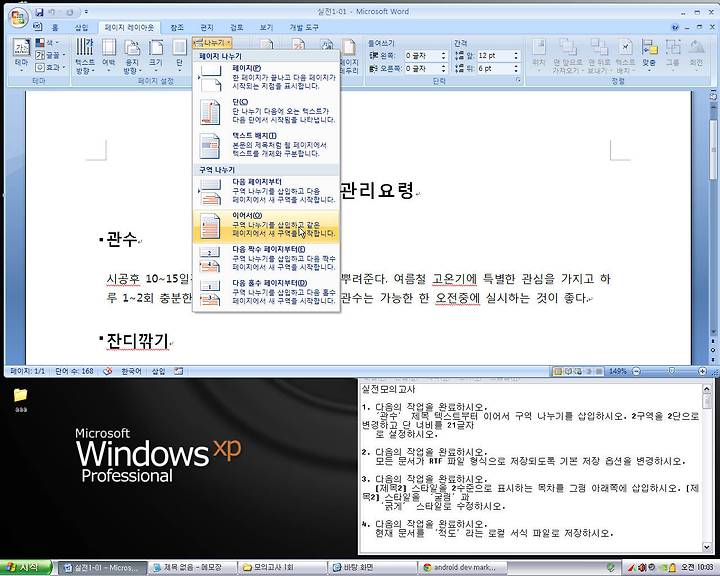Adjust left indent with its spinner arrows
Image resolution: width=720 pixels, height=576 pixels.
[x=444, y=56]
